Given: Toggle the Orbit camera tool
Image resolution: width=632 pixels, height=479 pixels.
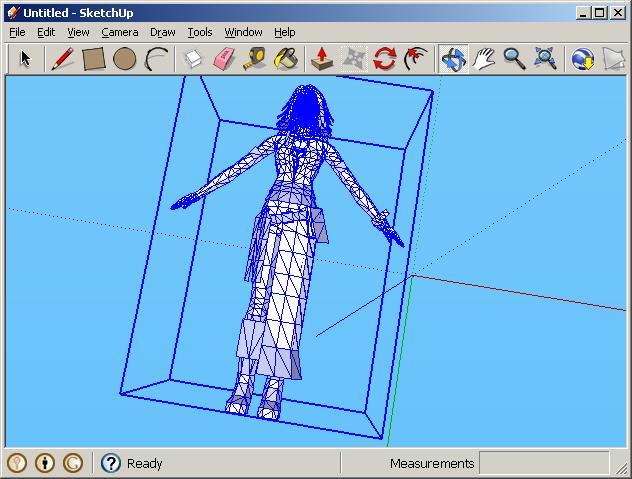Looking at the screenshot, I should pos(453,59).
